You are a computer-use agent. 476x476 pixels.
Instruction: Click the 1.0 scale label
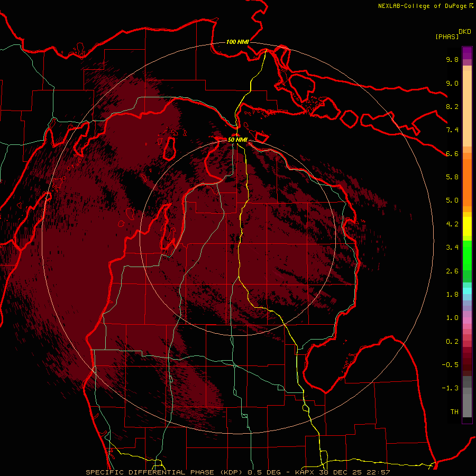pos(452,318)
